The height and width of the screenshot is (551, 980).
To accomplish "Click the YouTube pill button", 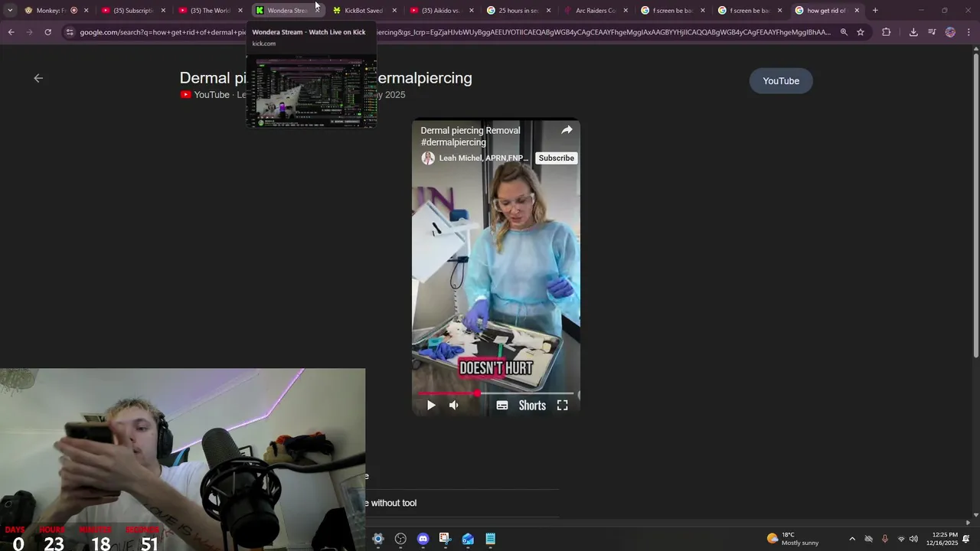I will (x=781, y=81).
